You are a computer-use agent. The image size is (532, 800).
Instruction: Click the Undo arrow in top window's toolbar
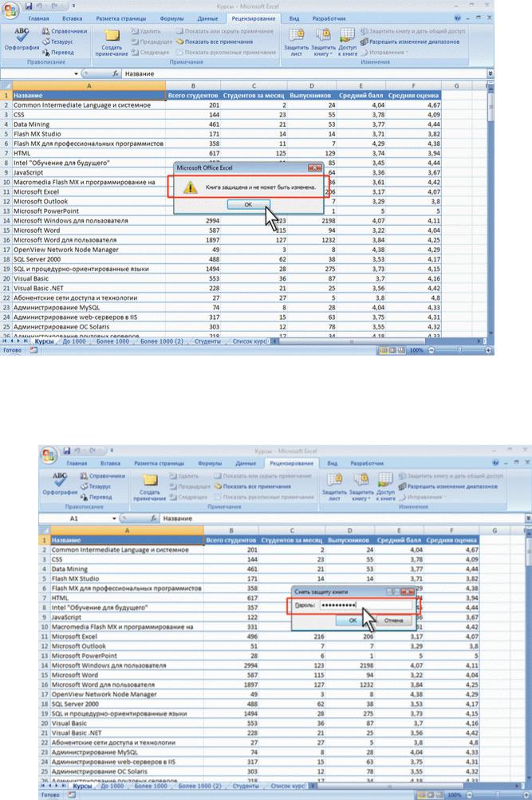(x=40, y=6)
